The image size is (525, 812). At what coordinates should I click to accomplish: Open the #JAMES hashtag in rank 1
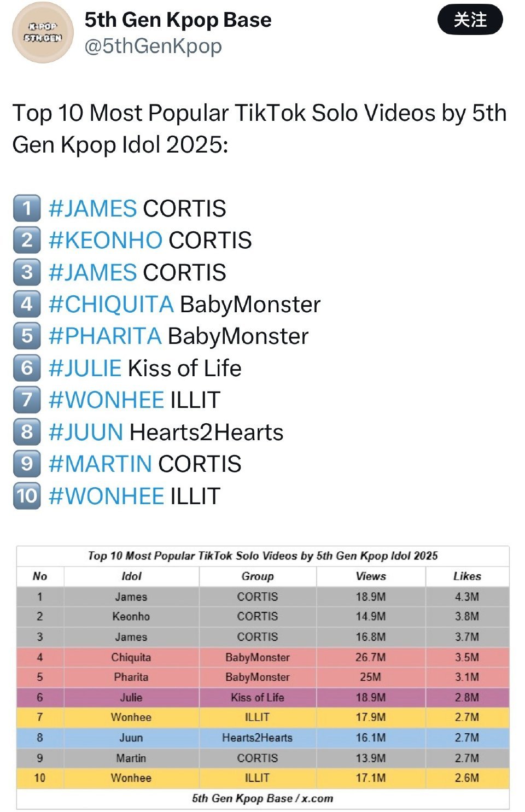(92, 208)
